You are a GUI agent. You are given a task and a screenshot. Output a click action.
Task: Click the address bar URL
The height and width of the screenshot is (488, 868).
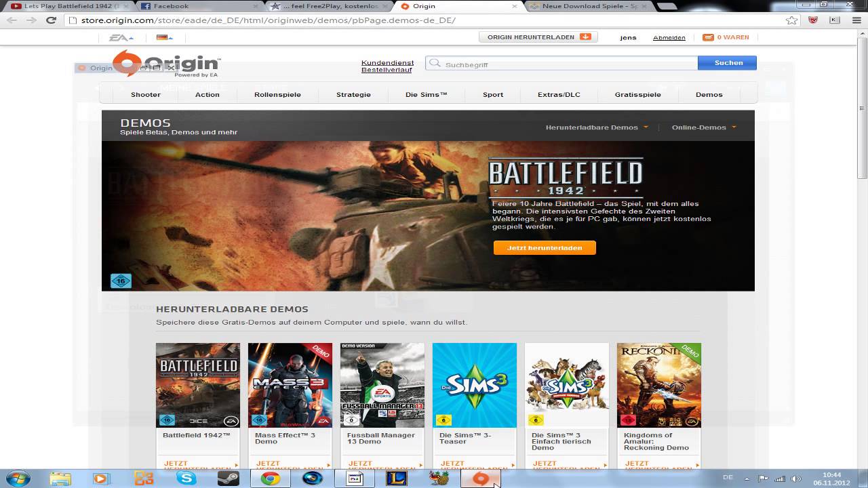tap(269, 20)
